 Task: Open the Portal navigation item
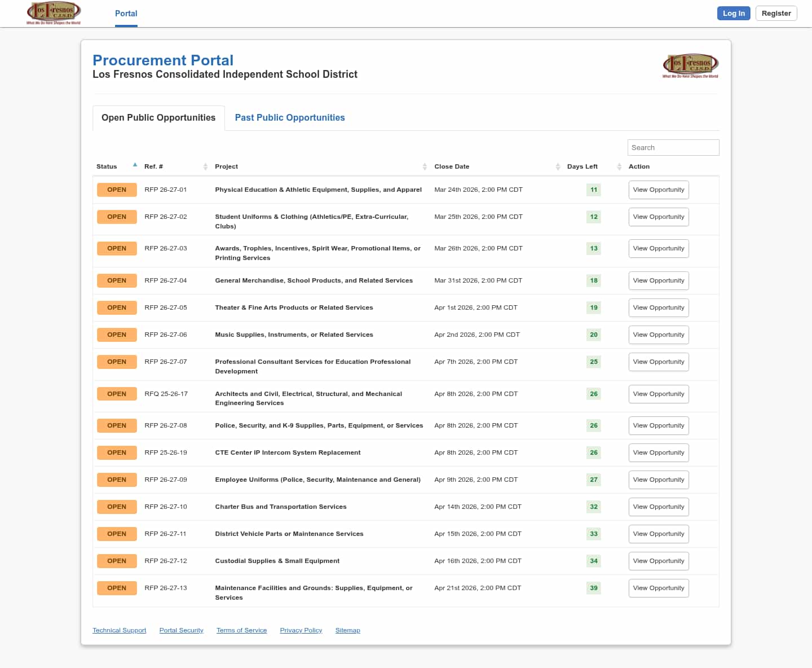pos(126,14)
